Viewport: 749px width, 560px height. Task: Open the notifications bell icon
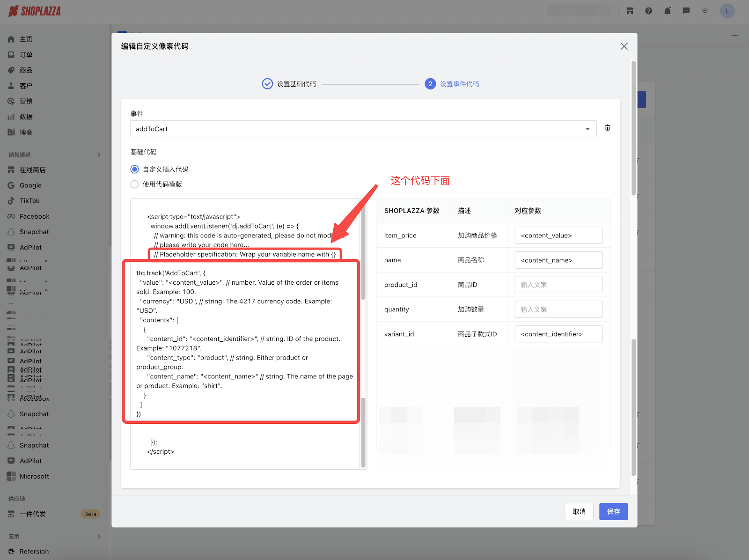tap(668, 11)
